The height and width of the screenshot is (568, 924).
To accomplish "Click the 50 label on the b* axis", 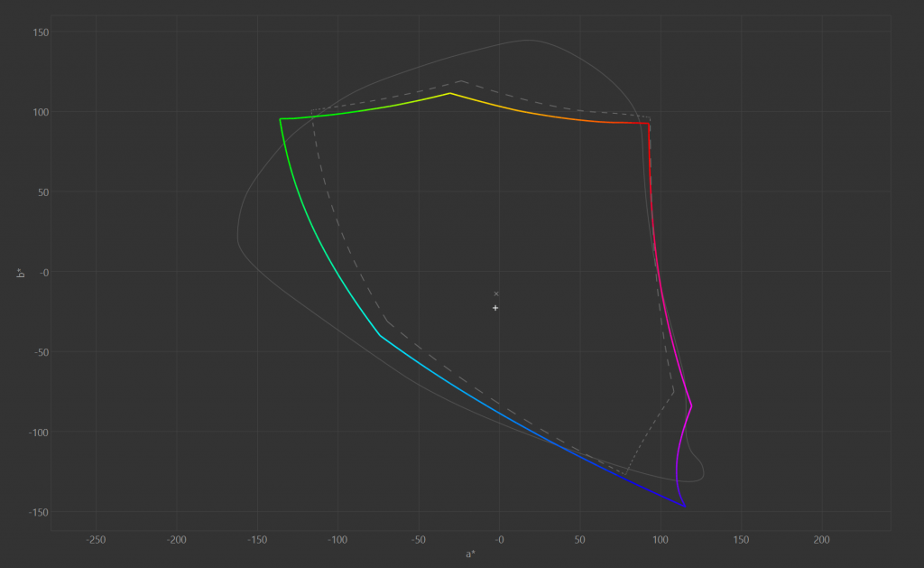I will tap(43, 192).
